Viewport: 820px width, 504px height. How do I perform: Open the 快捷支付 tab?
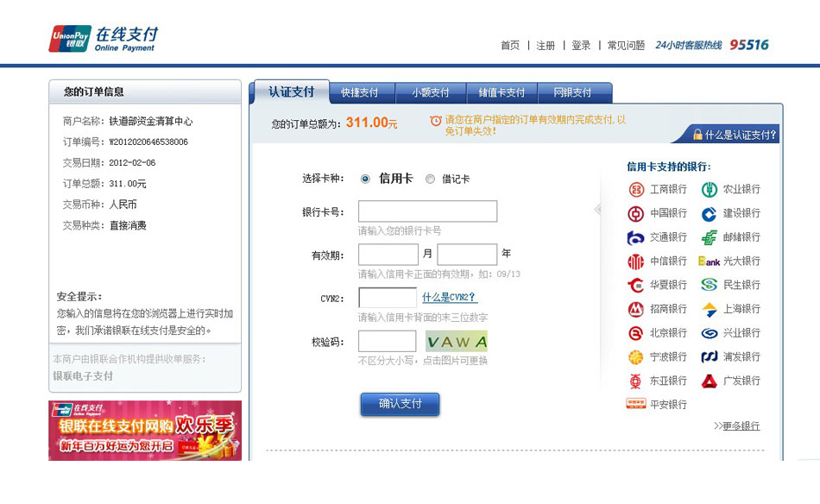point(360,93)
